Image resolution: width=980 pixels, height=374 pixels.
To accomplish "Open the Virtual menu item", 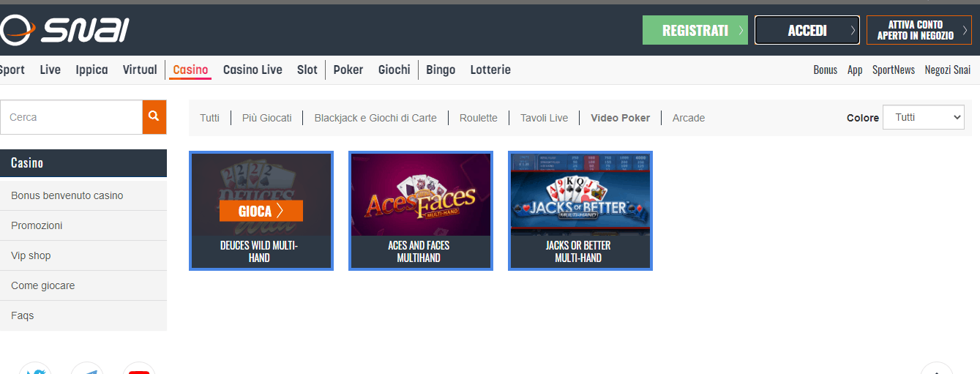I will [x=140, y=70].
